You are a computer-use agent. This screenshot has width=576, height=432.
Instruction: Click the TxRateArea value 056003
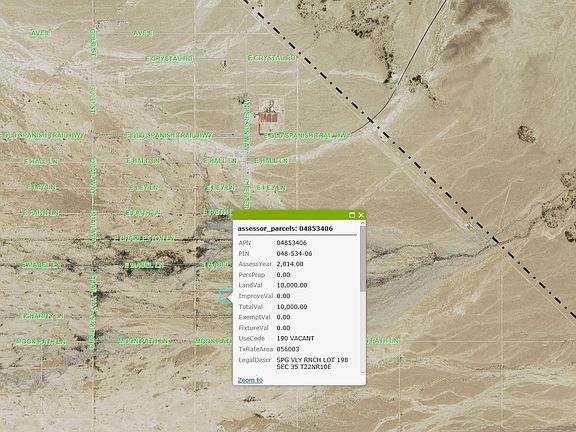(x=288, y=349)
